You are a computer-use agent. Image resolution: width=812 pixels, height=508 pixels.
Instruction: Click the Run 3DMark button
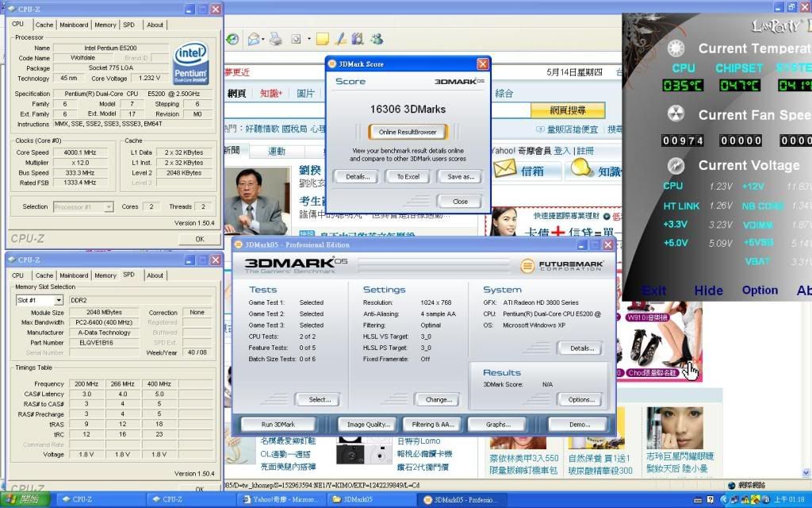coord(278,425)
